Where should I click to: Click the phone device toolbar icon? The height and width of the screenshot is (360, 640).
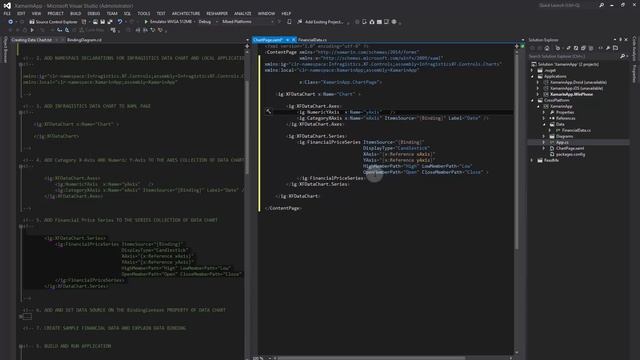coord(289,22)
